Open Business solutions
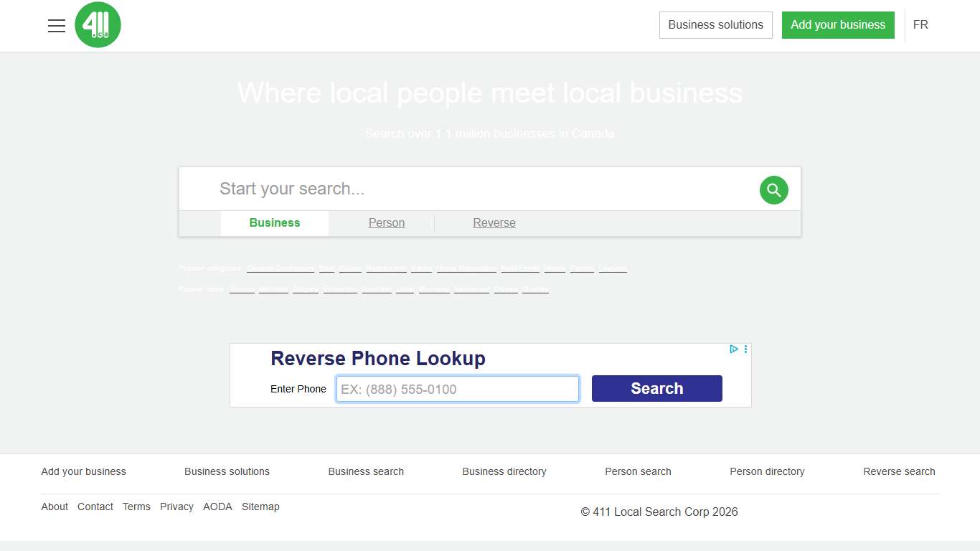 pyautogui.click(x=715, y=24)
